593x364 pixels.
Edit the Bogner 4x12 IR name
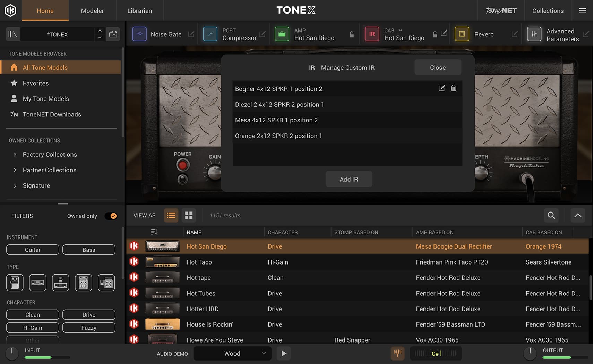(x=441, y=88)
